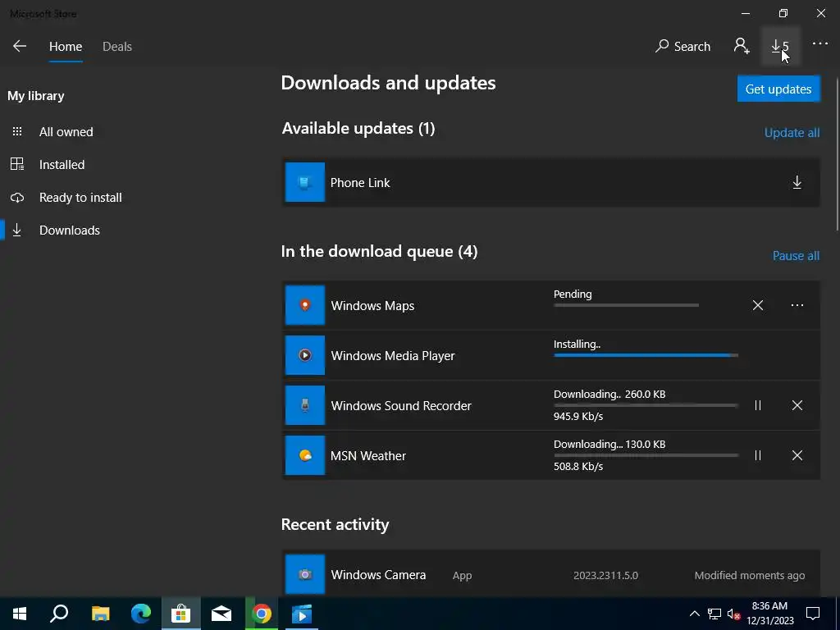This screenshot has height=630, width=840.
Task: Click the muted volume tray icon
Action: [x=733, y=614]
